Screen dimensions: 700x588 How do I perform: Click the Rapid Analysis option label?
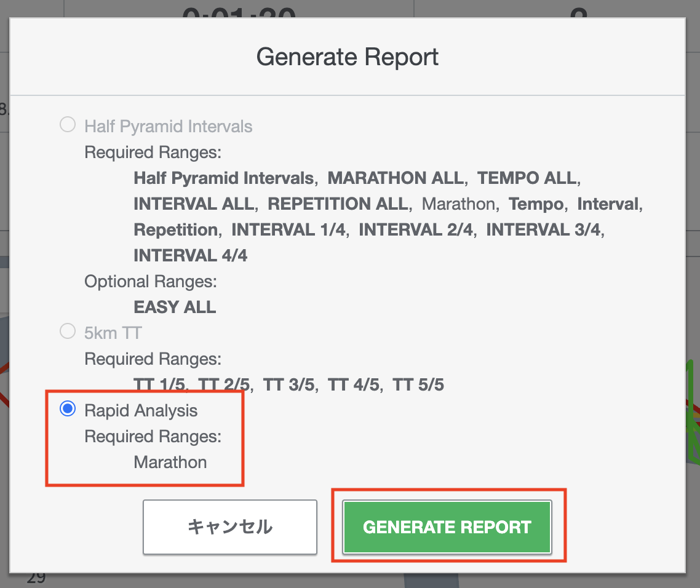(141, 410)
